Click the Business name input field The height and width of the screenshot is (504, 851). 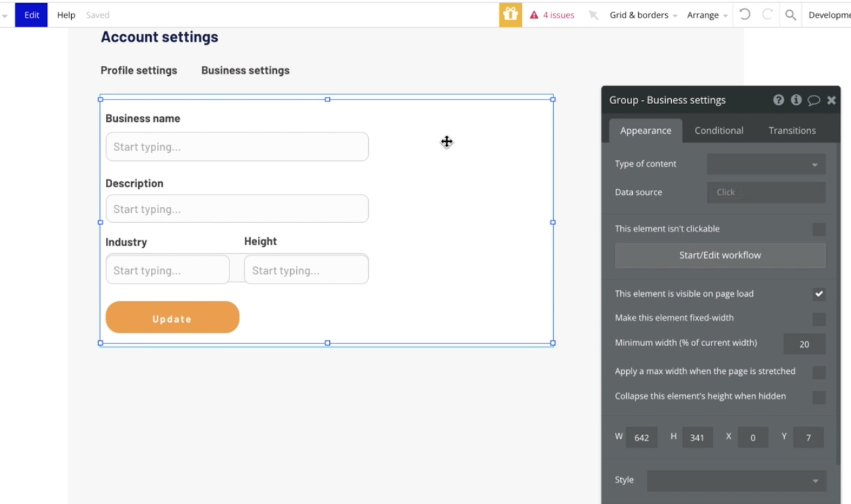coord(237,147)
